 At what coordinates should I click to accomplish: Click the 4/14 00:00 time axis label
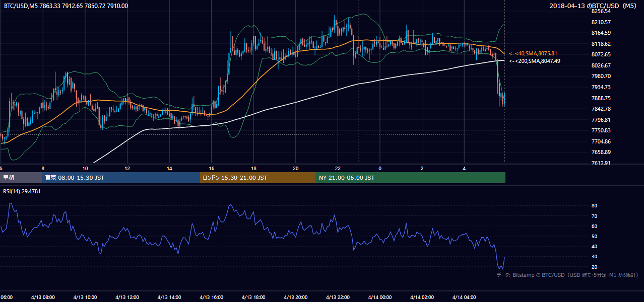coord(380,297)
